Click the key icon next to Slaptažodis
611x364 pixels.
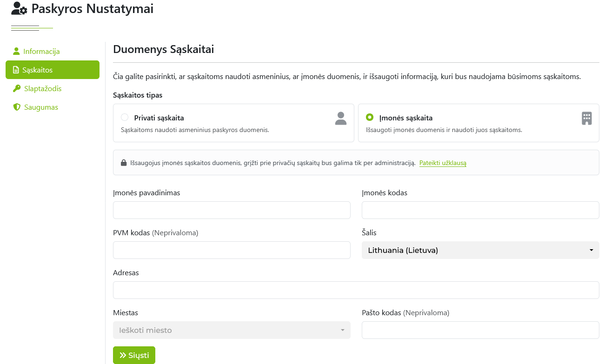pos(17,88)
